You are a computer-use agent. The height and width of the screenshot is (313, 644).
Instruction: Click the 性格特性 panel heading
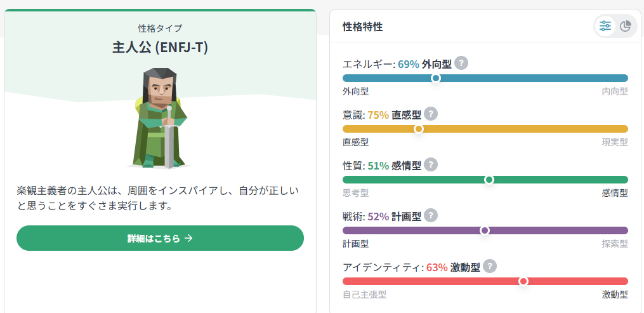pyautogui.click(x=363, y=27)
